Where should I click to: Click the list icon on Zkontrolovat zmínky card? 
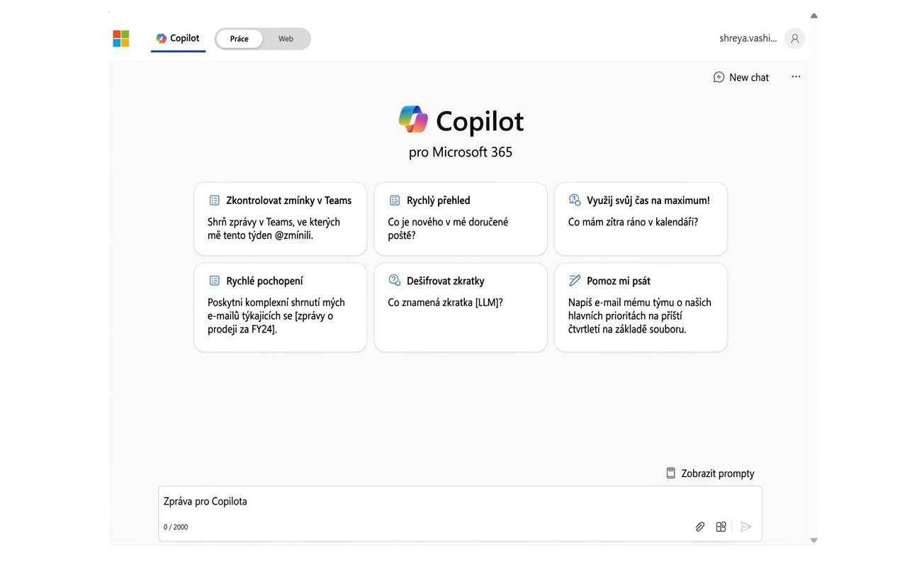coord(214,201)
